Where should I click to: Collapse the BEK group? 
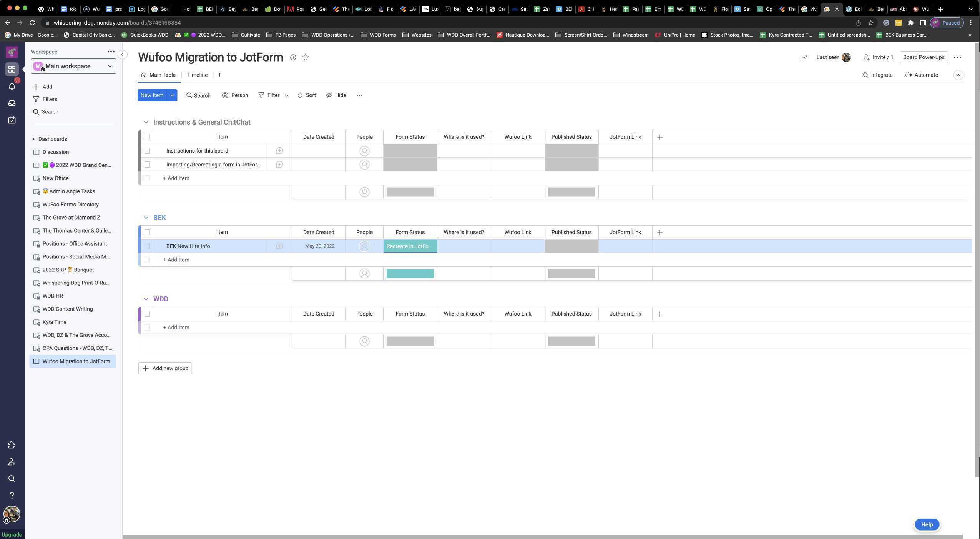[x=146, y=217]
